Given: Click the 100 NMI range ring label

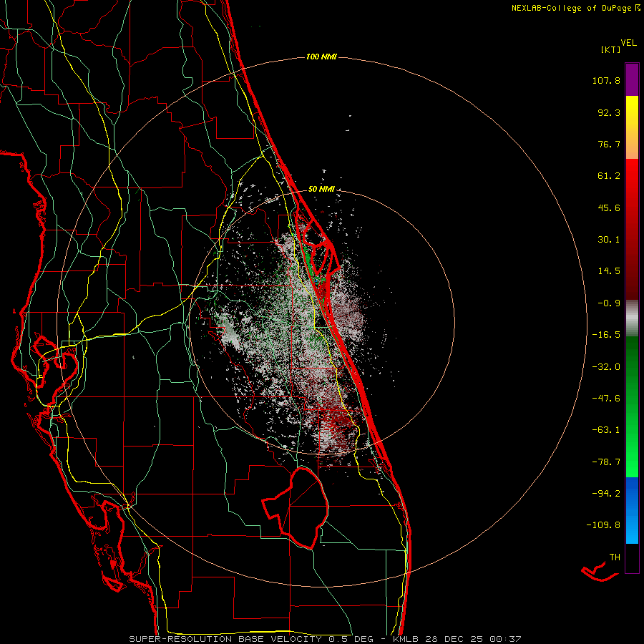Looking at the screenshot, I should [x=321, y=57].
